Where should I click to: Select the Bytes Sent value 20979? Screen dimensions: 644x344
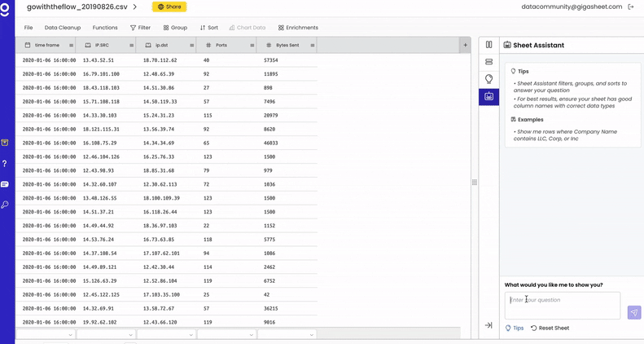point(270,116)
